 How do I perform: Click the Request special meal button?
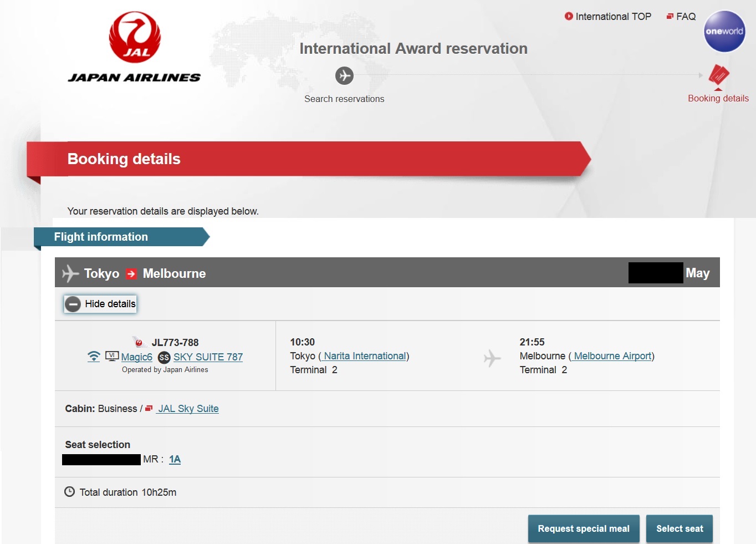tap(584, 528)
